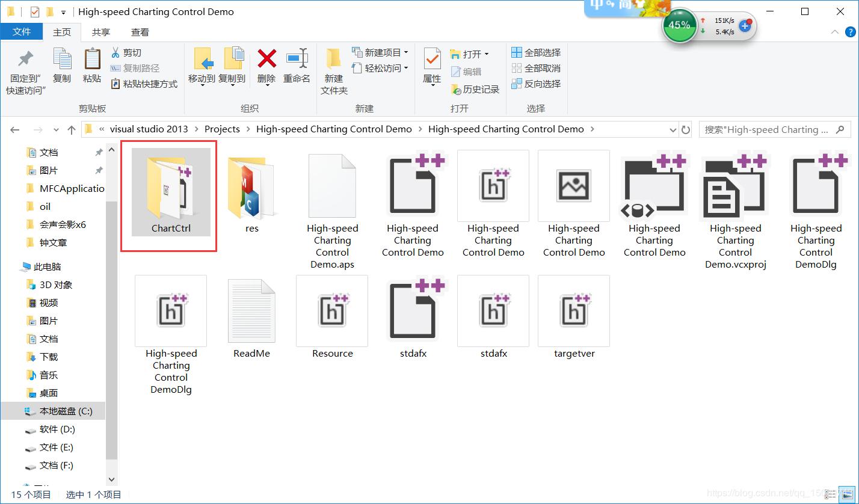Viewport: 859px width, 504px height.
Task: Open the address bar history dropdown
Action: [x=673, y=129]
